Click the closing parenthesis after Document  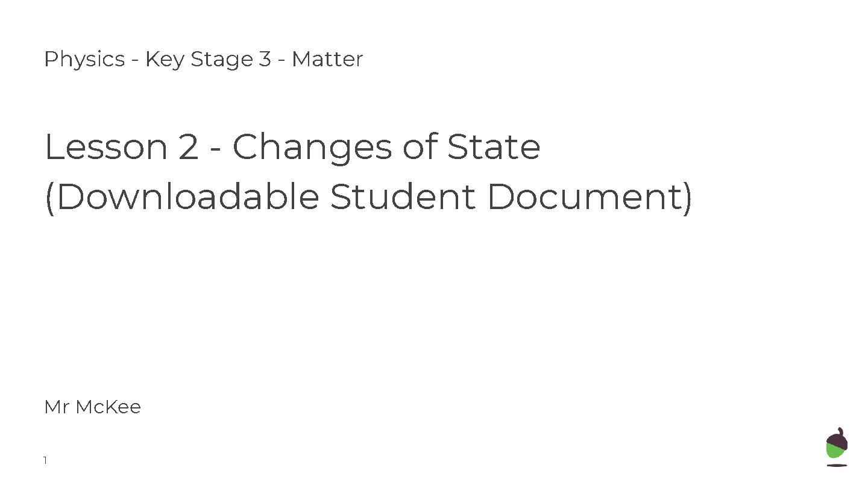pos(688,198)
